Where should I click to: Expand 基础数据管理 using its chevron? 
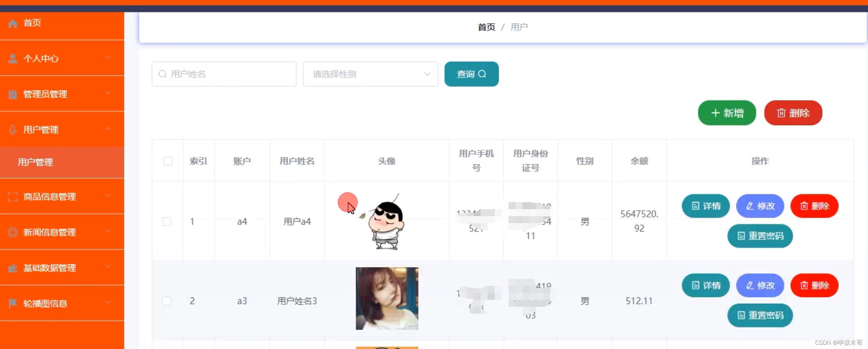point(108,267)
